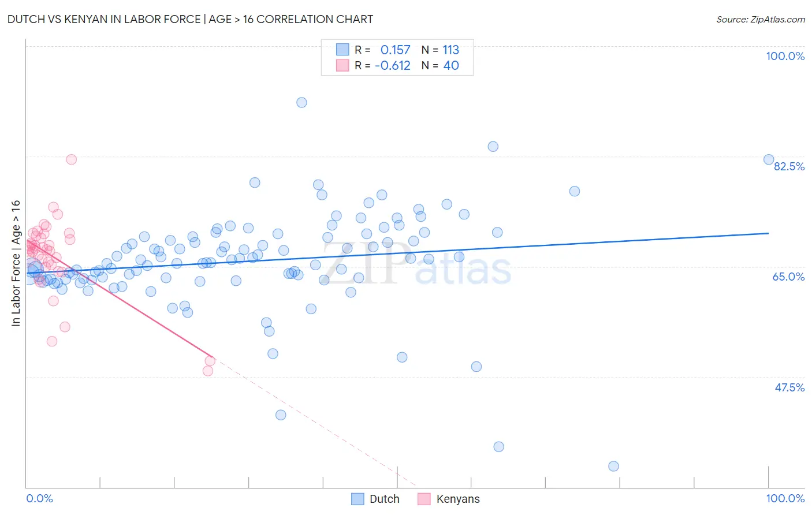The image size is (812, 515).
Task: Click the 100.0% x-axis label
Action: 785,498
